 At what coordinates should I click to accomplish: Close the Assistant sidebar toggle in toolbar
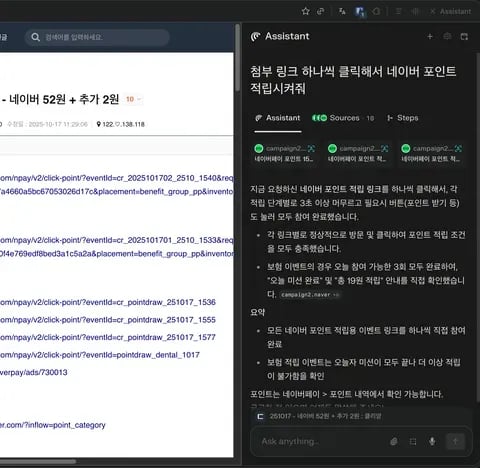point(451,12)
